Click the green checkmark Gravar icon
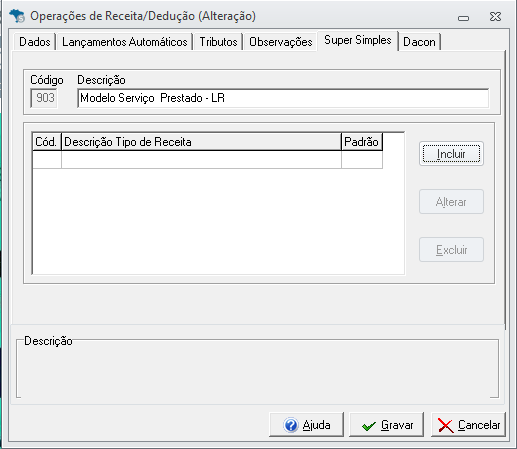The image size is (517, 449). [x=369, y=426]
